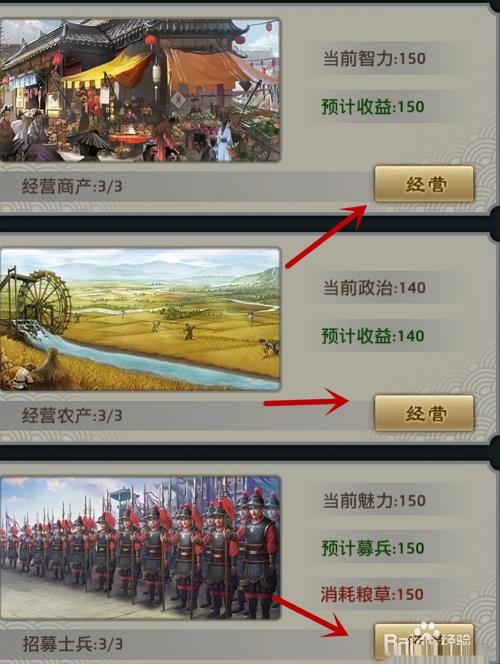Image resolution: width=500 pixels, height=664 pixels.
Task: Select 预计收益:140 in the farm panel
Action: pyautogui.click(x=373, y=336)
